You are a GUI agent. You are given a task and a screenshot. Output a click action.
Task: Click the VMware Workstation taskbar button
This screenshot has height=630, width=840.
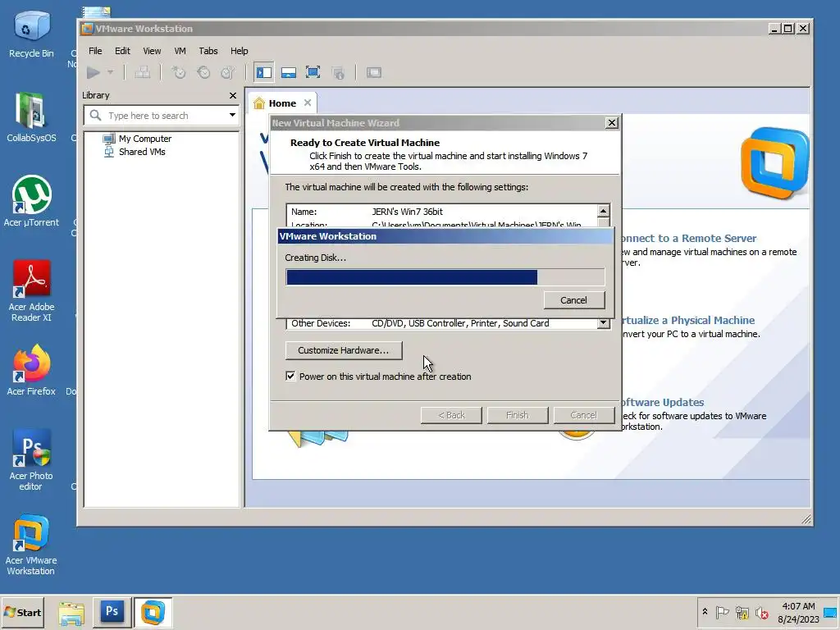(x=153, y=612)
